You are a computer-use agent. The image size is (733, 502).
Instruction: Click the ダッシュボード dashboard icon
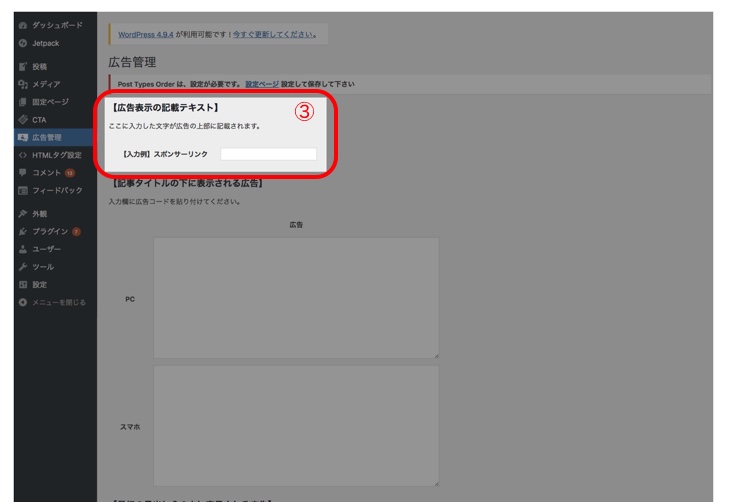pyautogui.click(x=23, y=24)
